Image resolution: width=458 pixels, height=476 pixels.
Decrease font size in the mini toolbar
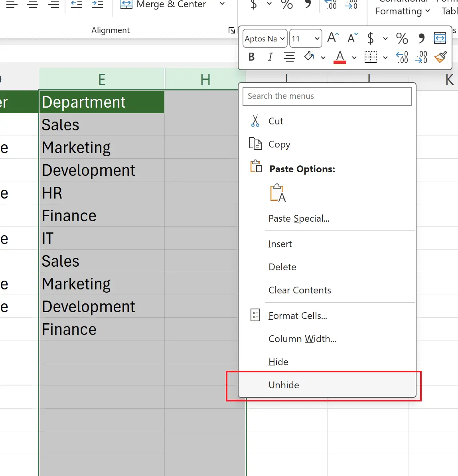pos(353,38)
